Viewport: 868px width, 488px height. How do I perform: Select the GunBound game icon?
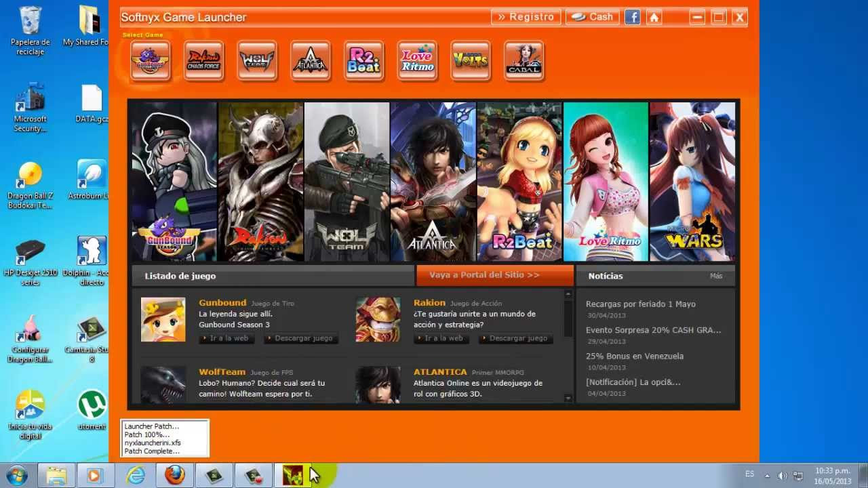pyautogui.click(x=151, y=61)
